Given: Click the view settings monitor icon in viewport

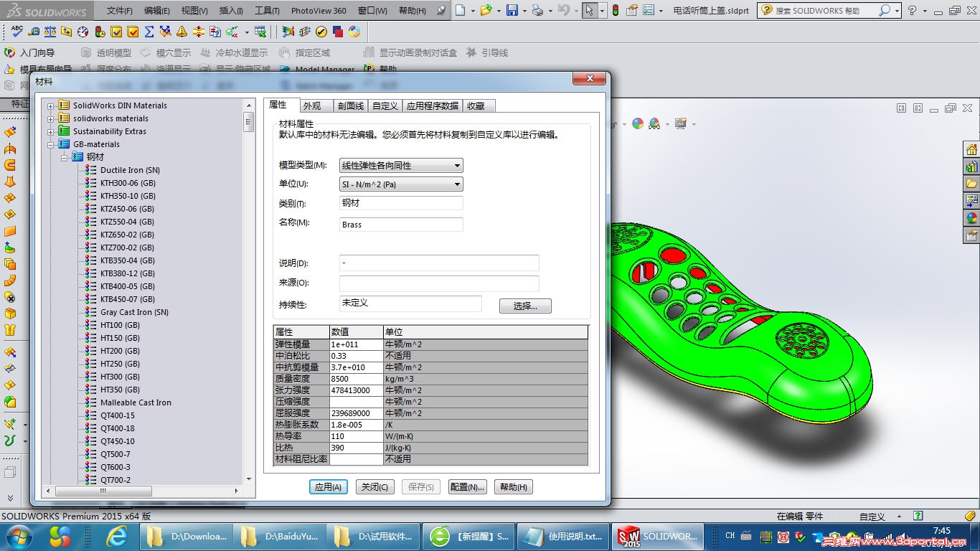Looking at the screenshot, I should coord(680,123).
